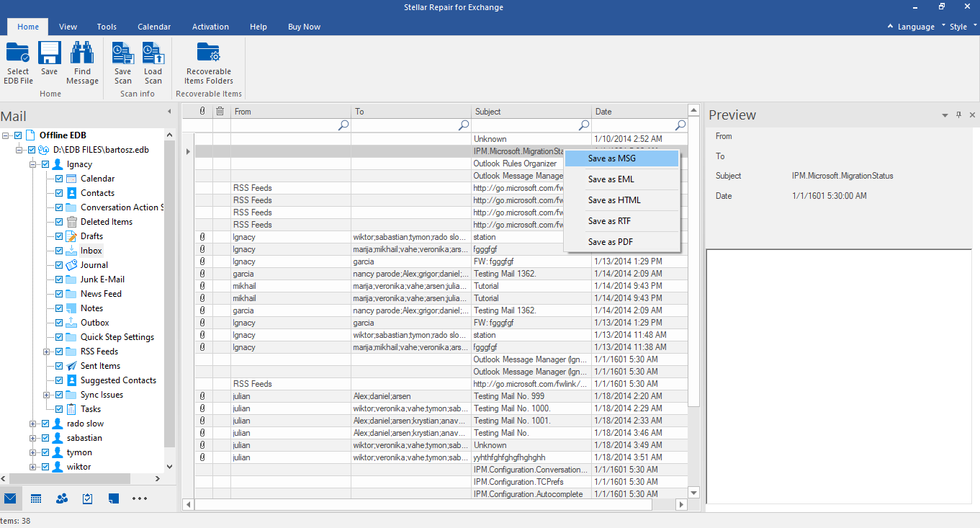The width and height of the screenshot is (980, 528).
Task: Click search icon in Date filter
Action: pyautogui.click(x=680, y=125)
